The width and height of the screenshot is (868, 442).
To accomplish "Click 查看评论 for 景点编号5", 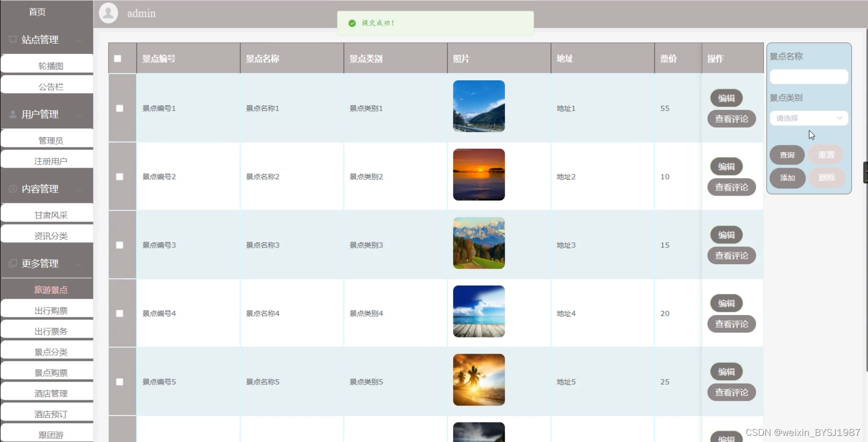I will pyautogui.click(x=731, y=392).
